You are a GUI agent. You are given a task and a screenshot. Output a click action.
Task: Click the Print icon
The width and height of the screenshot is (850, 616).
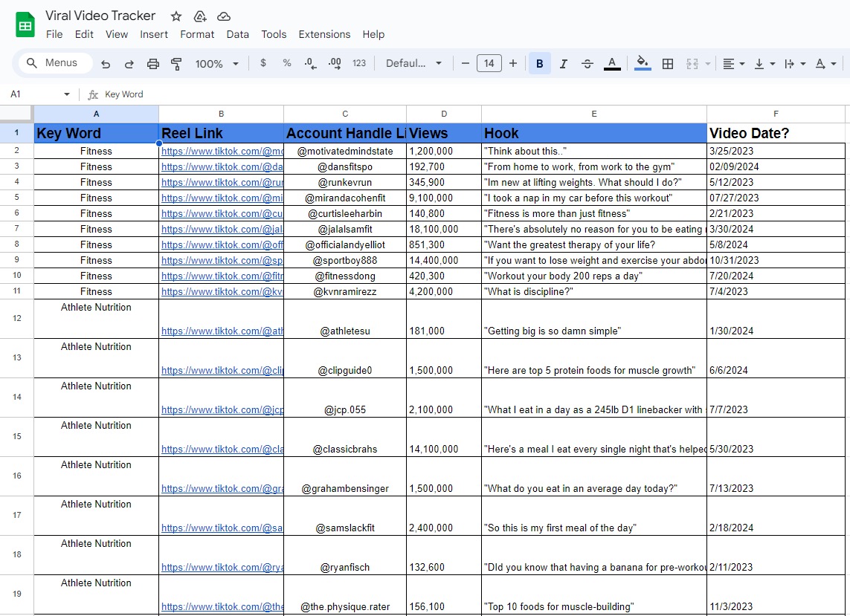coord(152,64)
